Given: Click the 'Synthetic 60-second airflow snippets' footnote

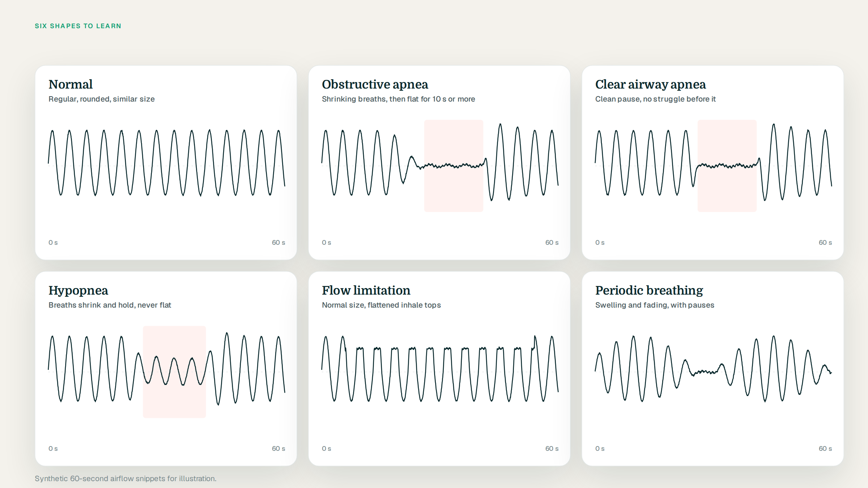Looking at the screenshot, I should [x=125, y=479].
